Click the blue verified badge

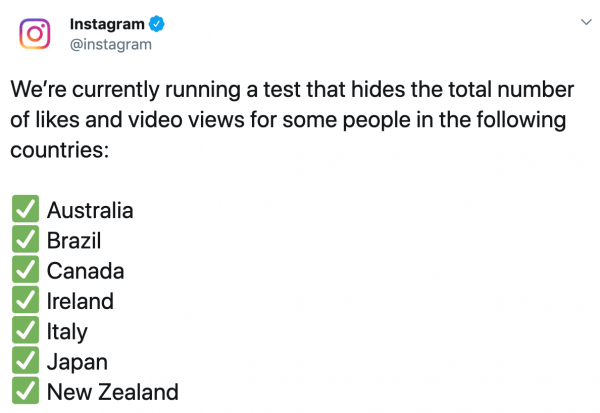point(157,24)
